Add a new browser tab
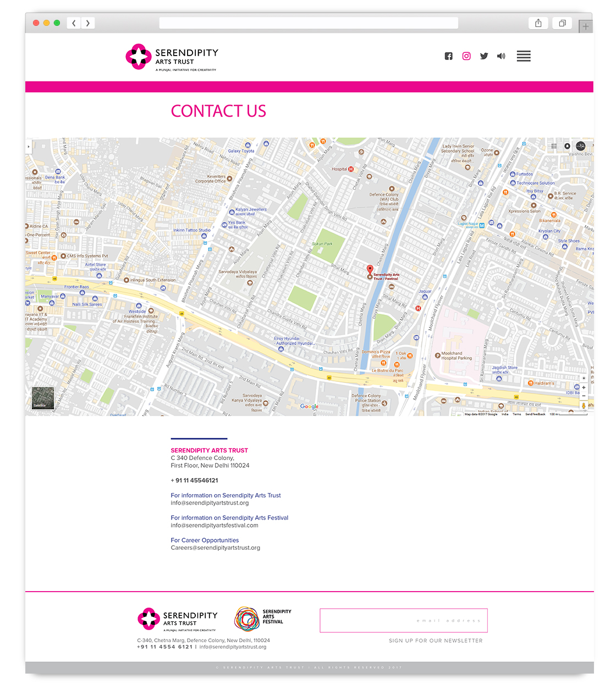Screen dimensions: 616x689 coord(586,26)
